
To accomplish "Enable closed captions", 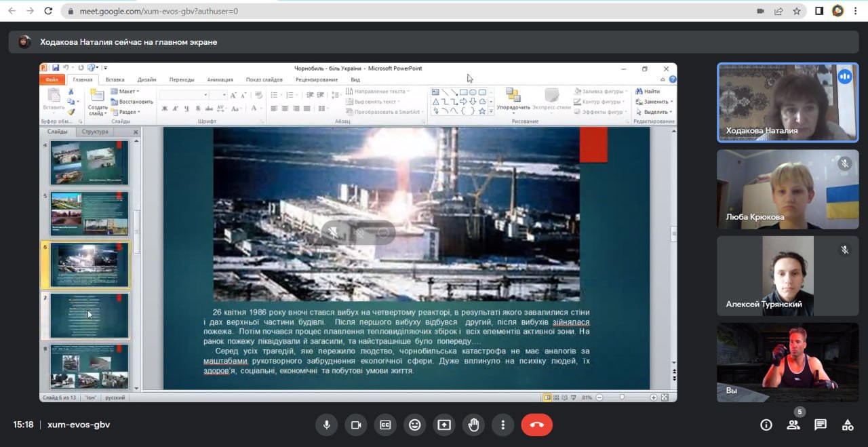I will (385, 425).
